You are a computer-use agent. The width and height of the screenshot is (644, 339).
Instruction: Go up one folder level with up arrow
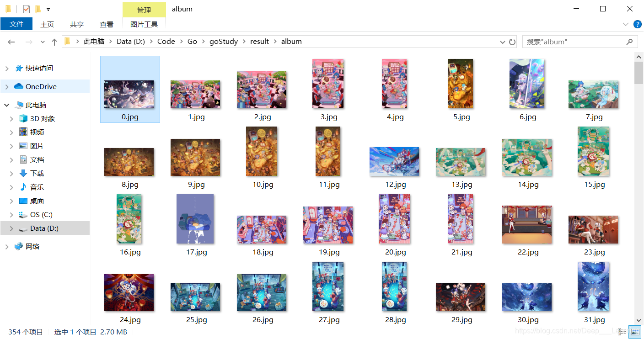coord(54,42)
